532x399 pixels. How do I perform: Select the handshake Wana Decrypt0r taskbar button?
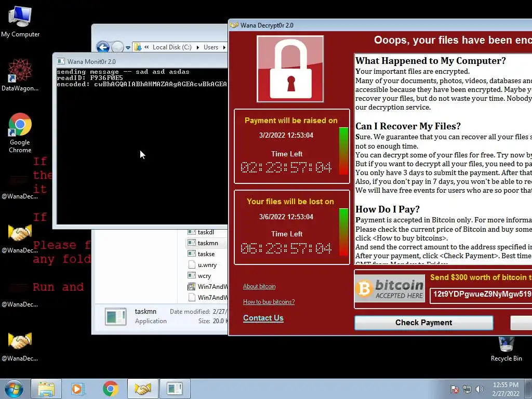[143, 389]
